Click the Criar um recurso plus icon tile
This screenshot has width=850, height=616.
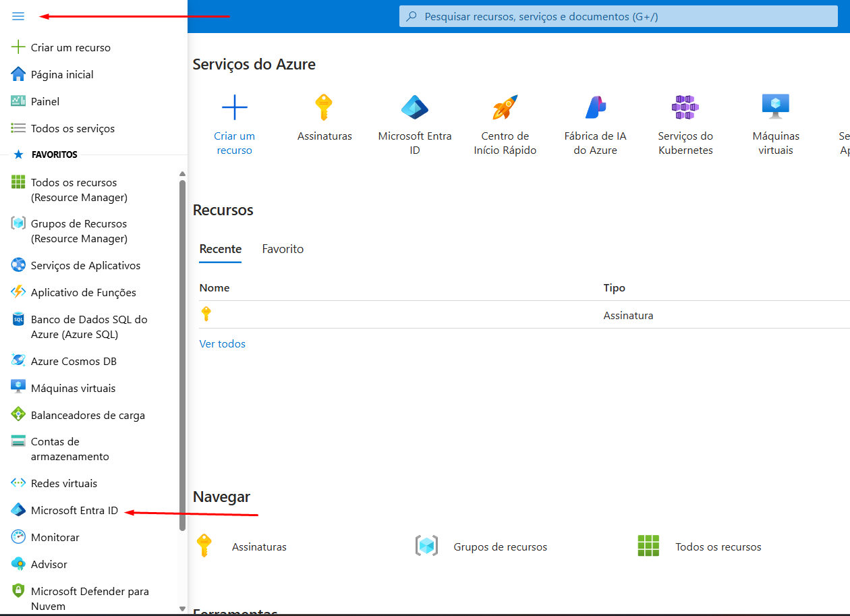tap(234, 107)
